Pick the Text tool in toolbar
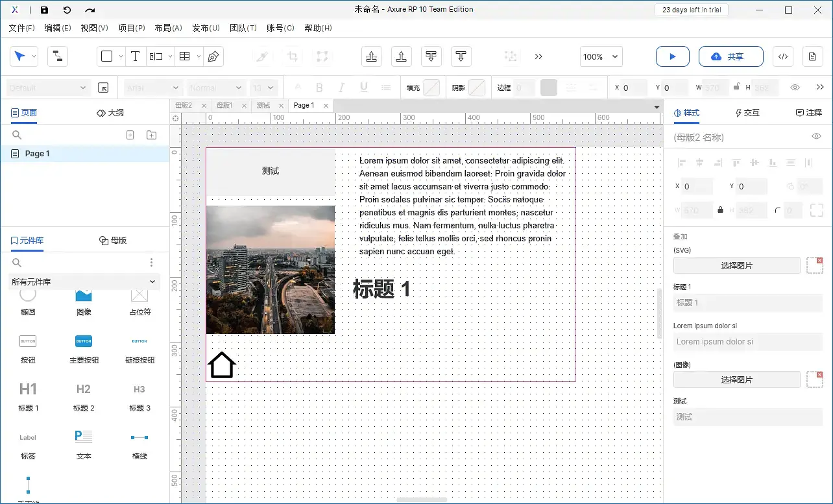 [135, 56]
